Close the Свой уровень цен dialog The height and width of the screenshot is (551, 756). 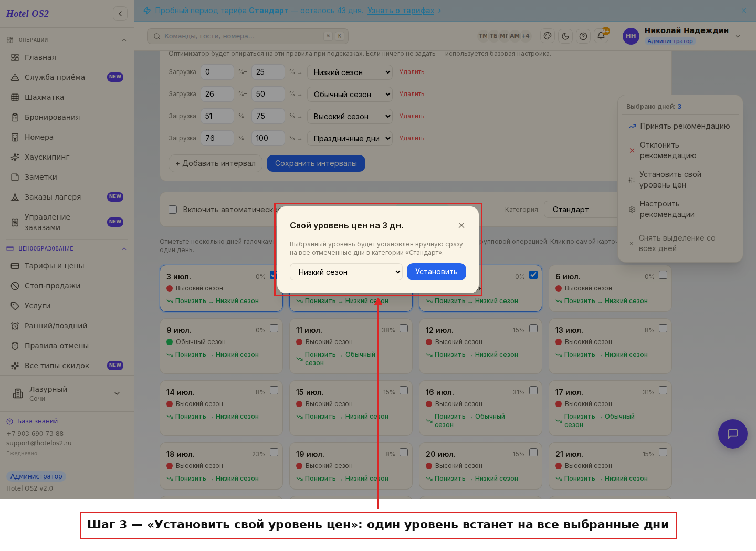pyautogui.click(x=461, y=225)
